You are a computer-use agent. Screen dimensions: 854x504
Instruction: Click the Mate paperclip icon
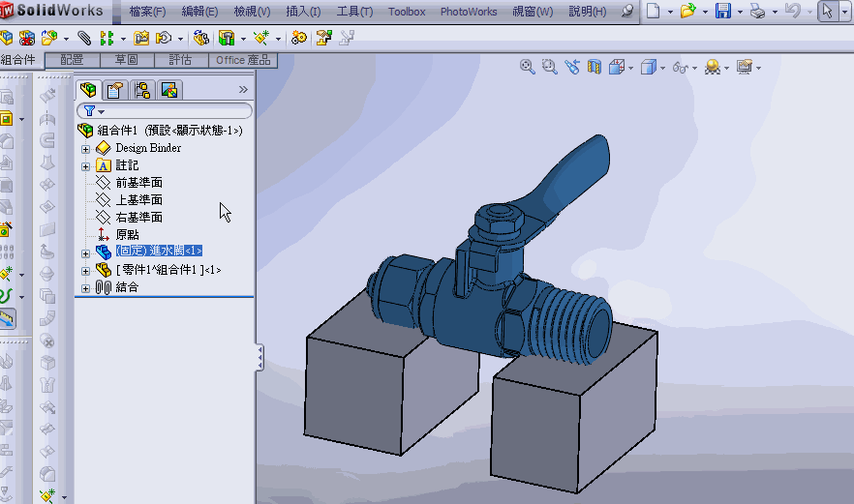[x=84, y=38]
